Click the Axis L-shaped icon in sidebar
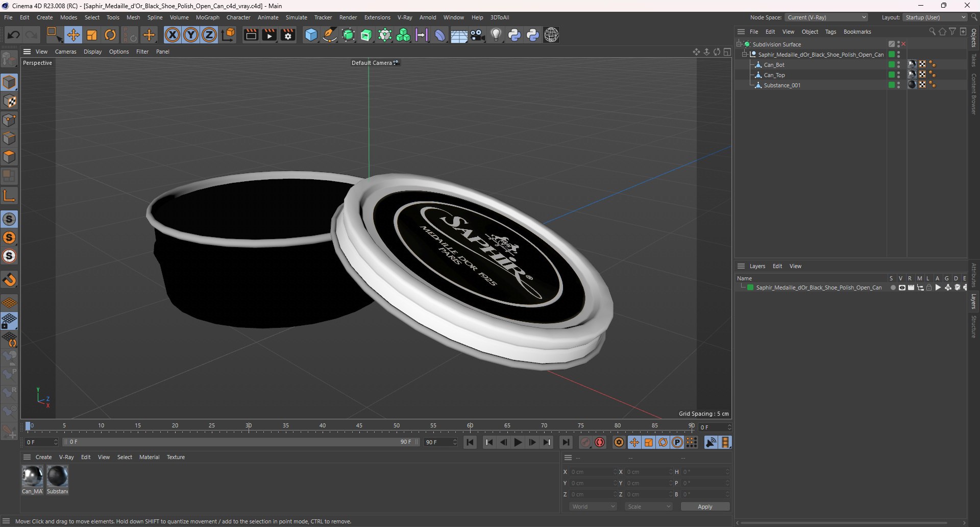 [x=9, y=196]
